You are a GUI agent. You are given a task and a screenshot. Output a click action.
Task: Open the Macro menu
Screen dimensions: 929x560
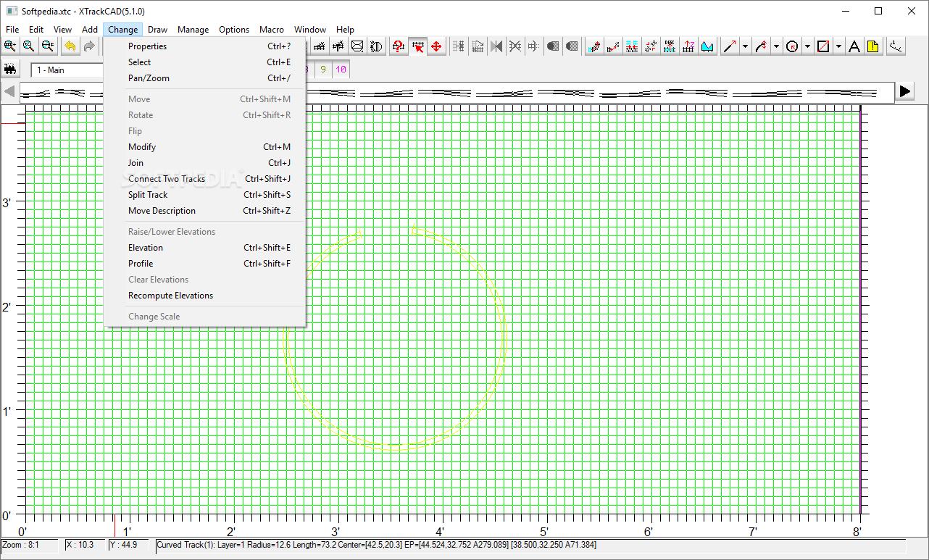272,30
